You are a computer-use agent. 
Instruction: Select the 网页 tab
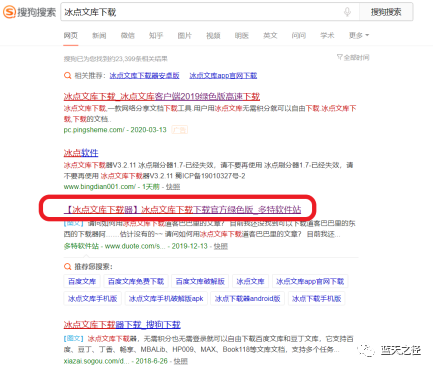71,35
